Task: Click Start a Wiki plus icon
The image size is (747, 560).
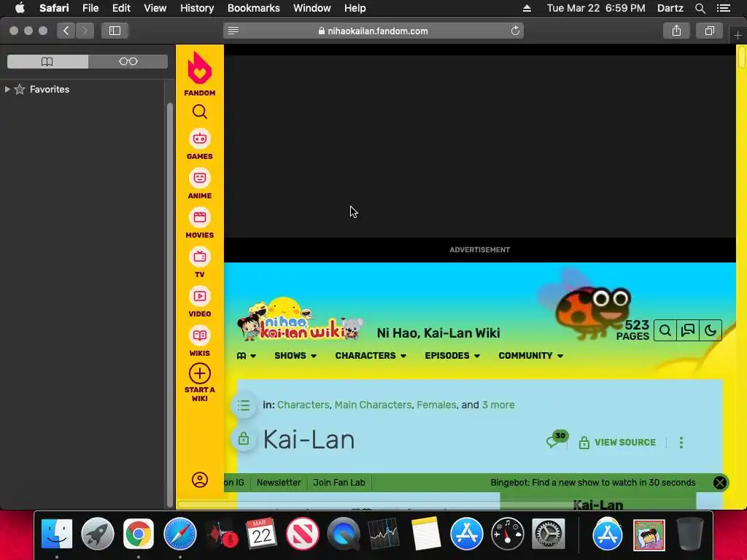Action: 200,374
